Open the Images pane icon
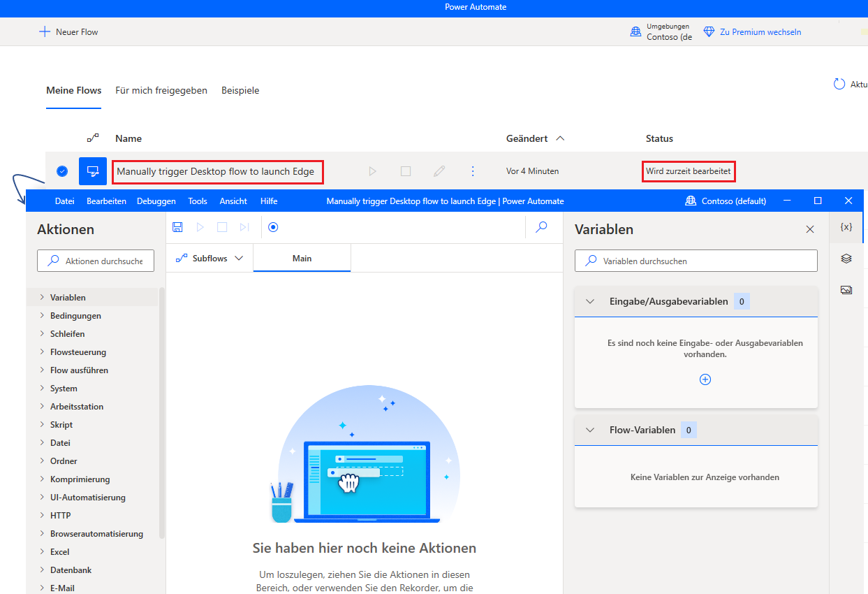This screenshot has width=868, height=594. [x=846, y=289]
